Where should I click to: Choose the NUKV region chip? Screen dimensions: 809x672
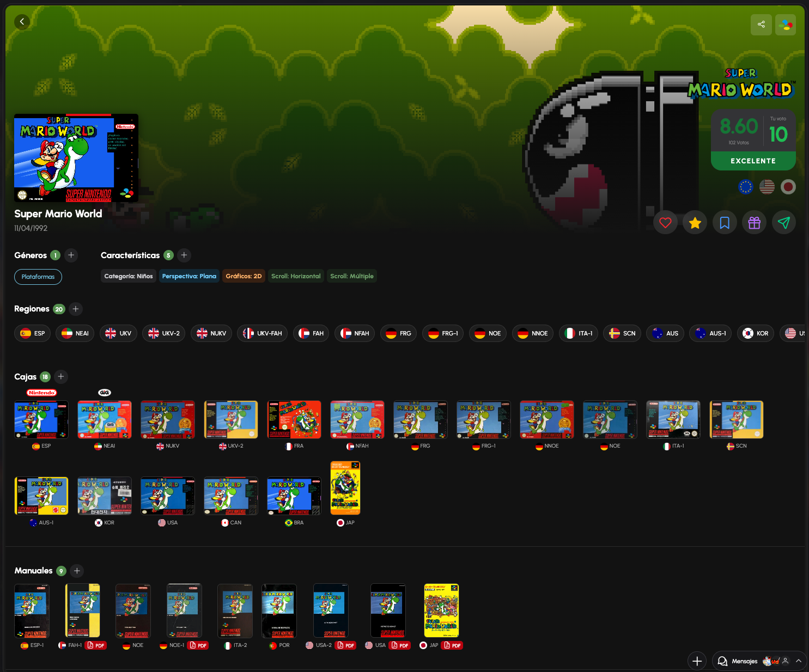[x=211, y=333]
